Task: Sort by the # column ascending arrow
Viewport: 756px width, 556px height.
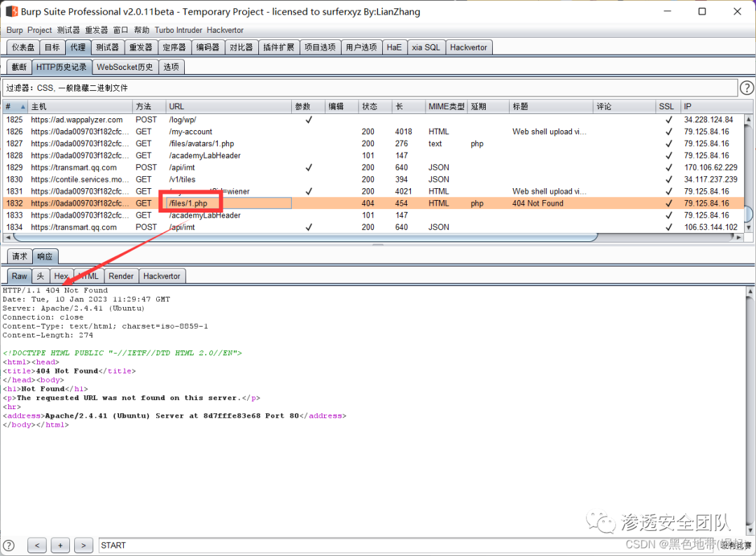Action: click(x=22, y=106)
